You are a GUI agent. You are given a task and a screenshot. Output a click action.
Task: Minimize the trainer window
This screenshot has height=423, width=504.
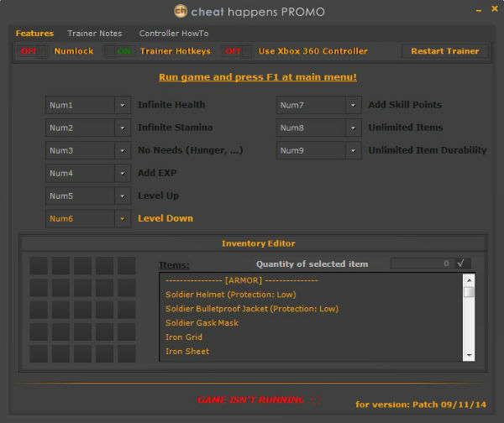pyautogui.click(x=479, y=11)
